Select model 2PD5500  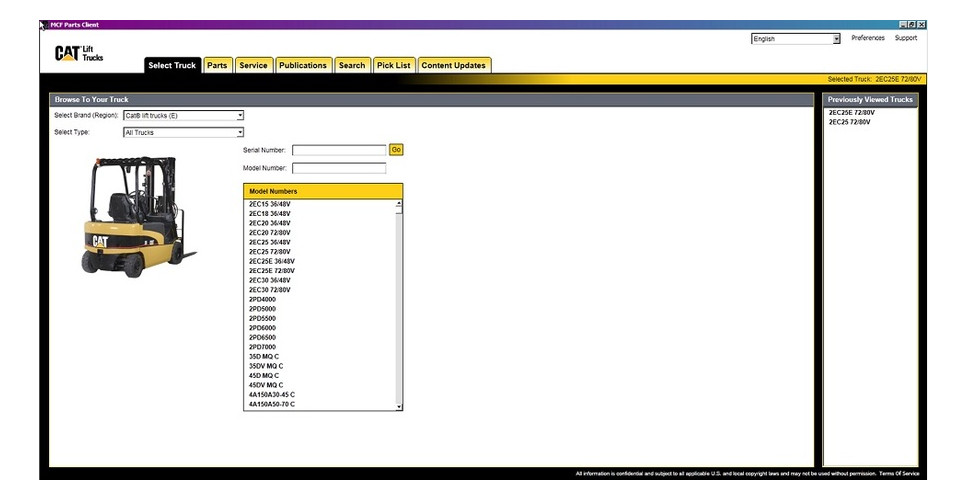(262, 318)
